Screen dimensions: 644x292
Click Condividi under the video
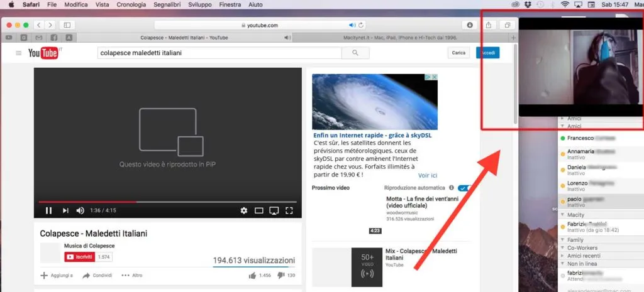click(x=97, y=275)
